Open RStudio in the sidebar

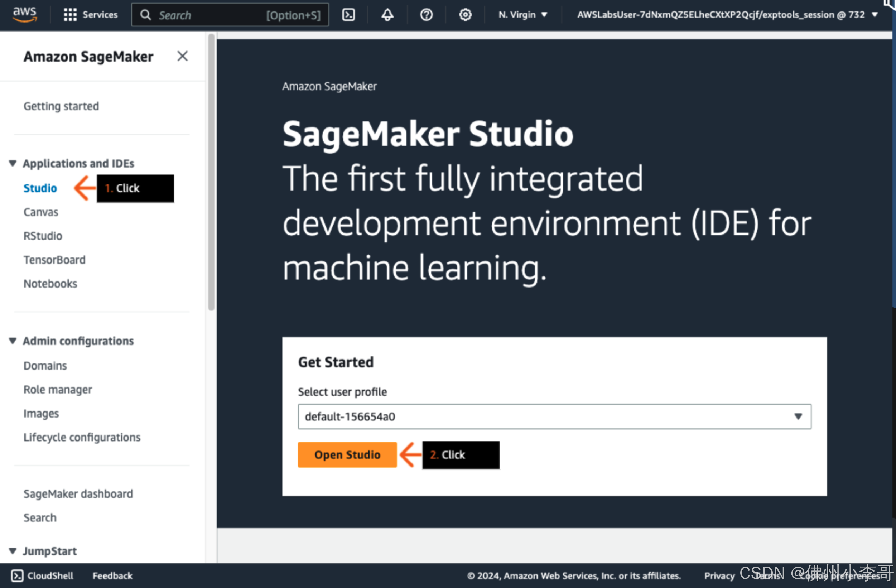(43, 236)
